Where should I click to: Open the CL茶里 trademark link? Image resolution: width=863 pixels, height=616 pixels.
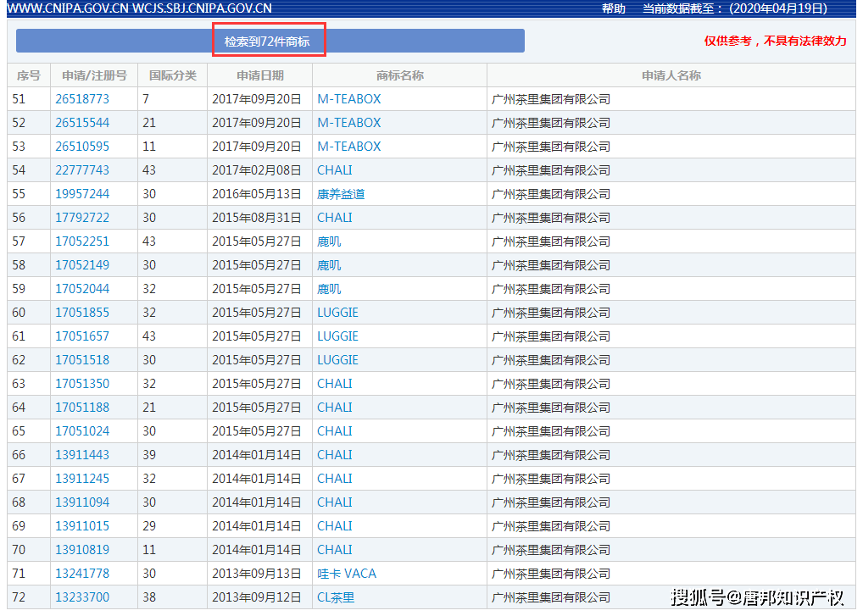336,597
